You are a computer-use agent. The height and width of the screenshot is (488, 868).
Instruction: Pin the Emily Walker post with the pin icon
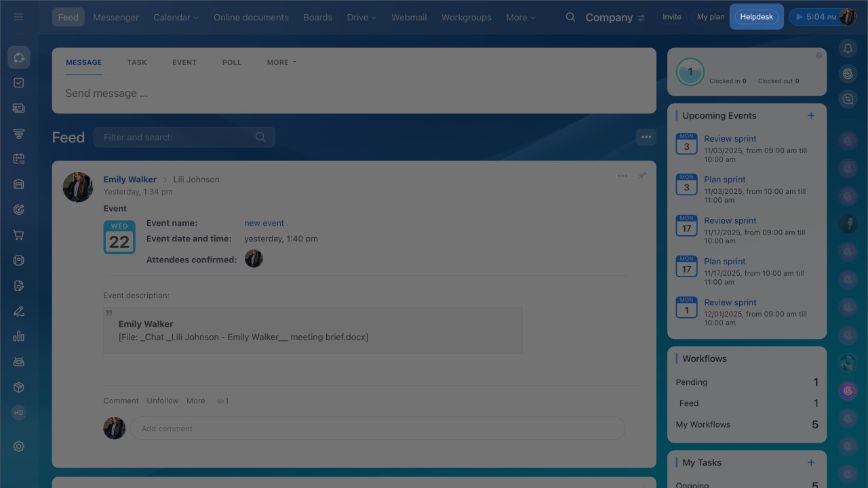click(642, 176)
